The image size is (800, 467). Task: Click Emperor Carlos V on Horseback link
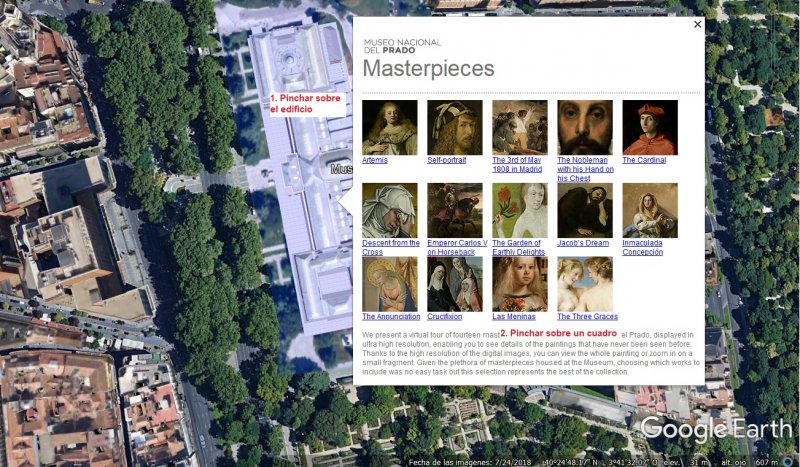point(457,248)
